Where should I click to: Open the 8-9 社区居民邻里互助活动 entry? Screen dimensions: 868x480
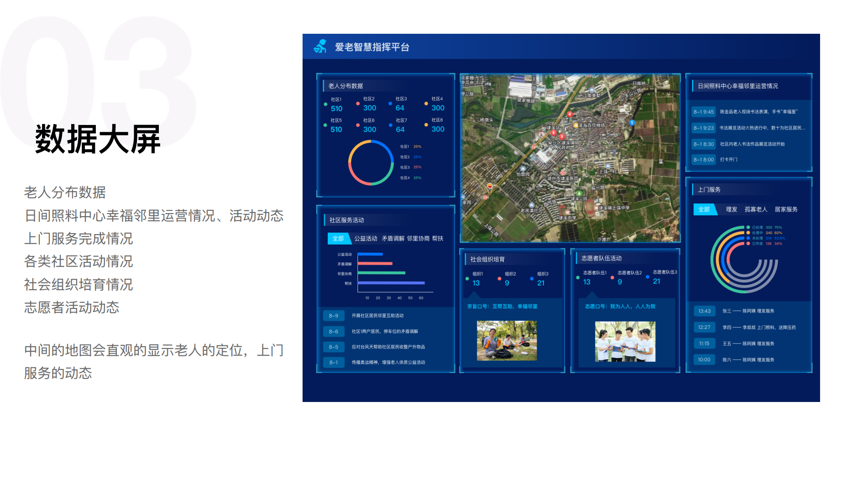point(386,316)
